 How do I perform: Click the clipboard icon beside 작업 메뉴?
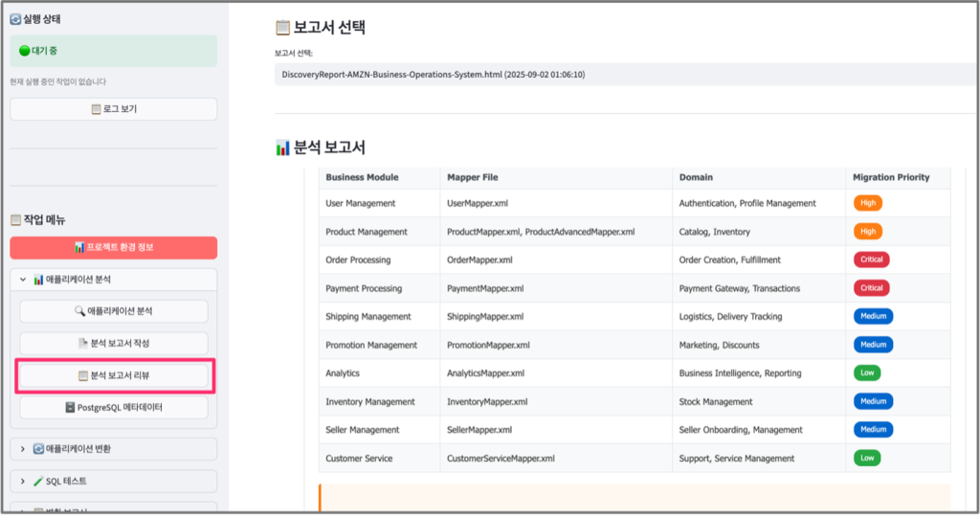pyautogui.click(x=15, y=219)
